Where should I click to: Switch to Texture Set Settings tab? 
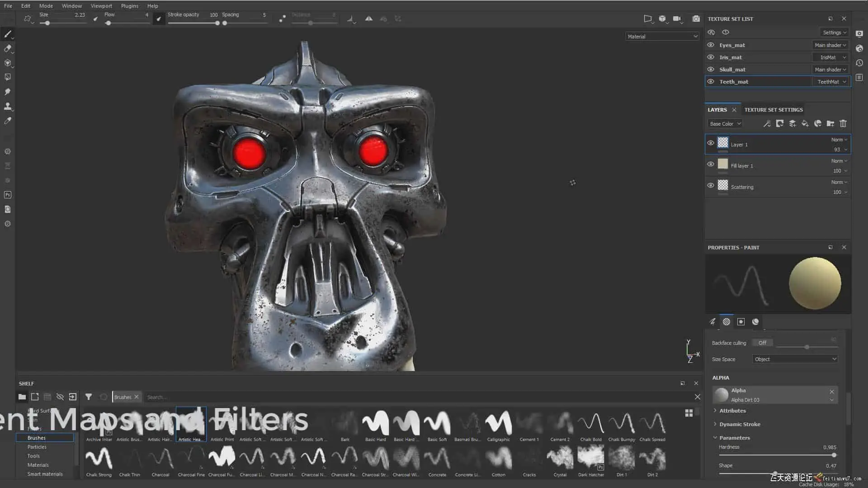[x=774, y=110]
